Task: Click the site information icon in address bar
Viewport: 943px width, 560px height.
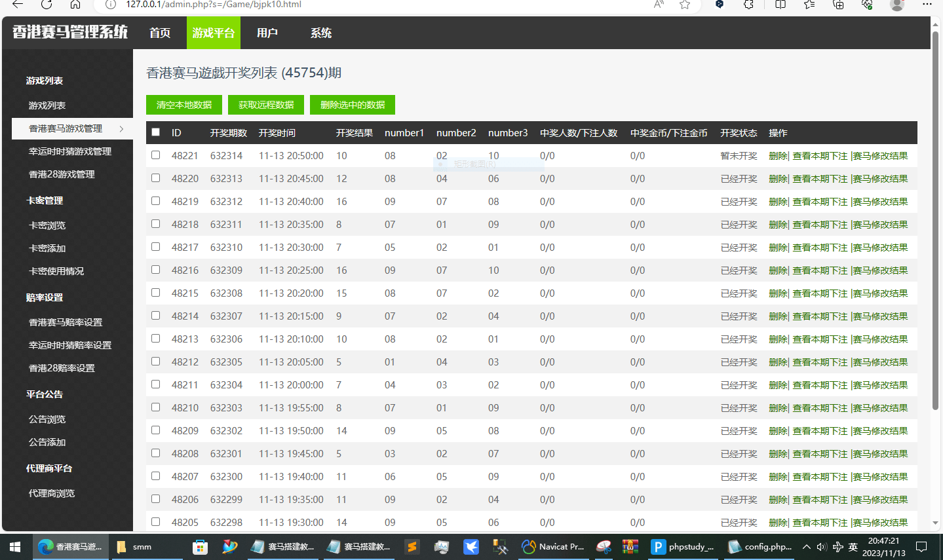Action: click(111, 4)
